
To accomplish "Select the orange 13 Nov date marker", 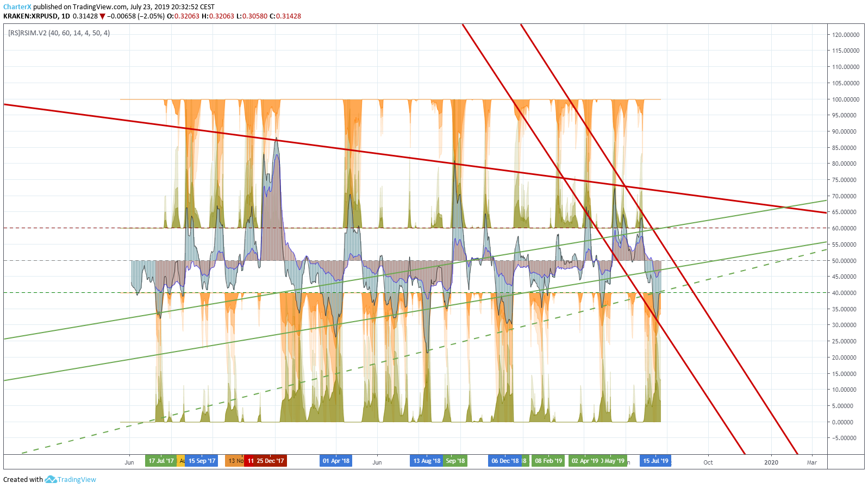I will (235, 461).
